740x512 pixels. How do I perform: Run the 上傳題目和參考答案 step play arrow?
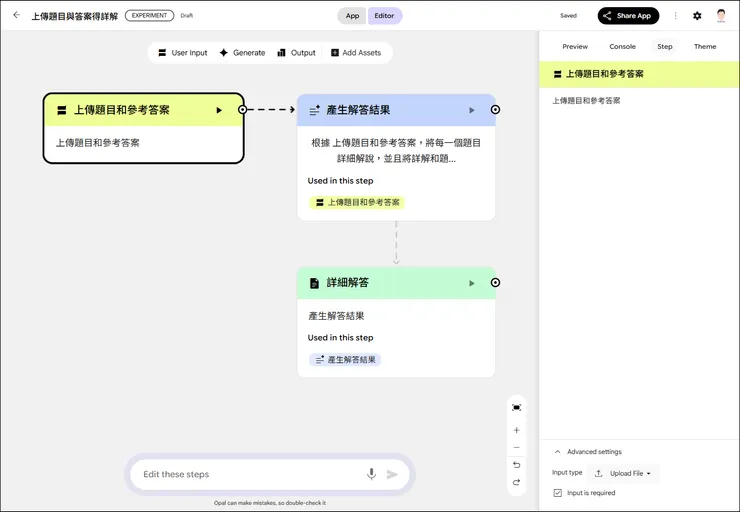pyautogui.click(x=219, y=110)
